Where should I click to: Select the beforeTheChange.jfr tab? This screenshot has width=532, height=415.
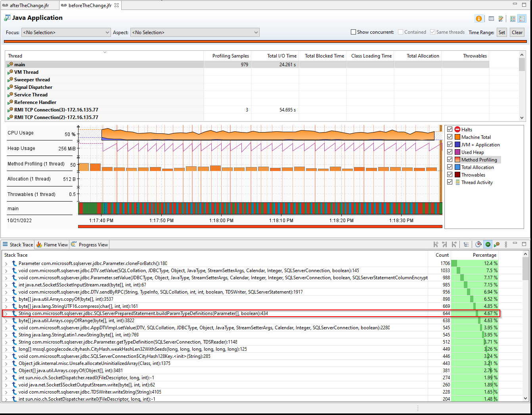[90, 6]
